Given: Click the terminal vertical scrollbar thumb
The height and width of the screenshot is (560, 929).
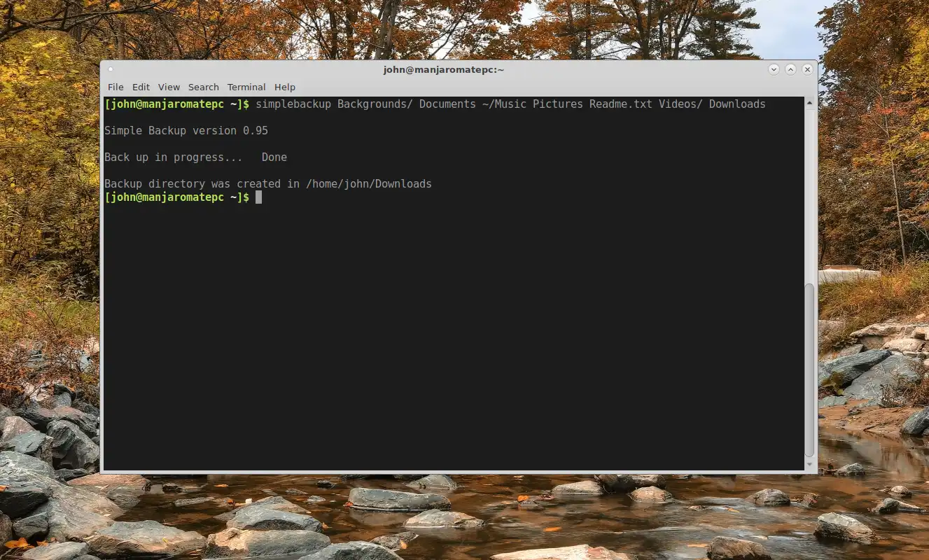Looking at the screenshot, I should (810, 370).
